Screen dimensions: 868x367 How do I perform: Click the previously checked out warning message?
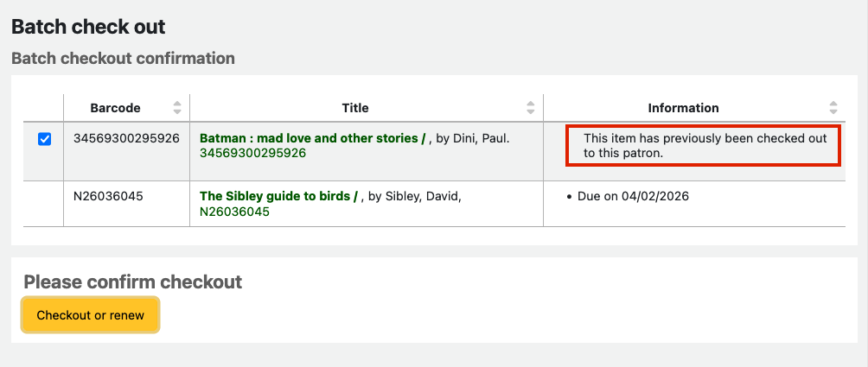[x=705, y=145]
